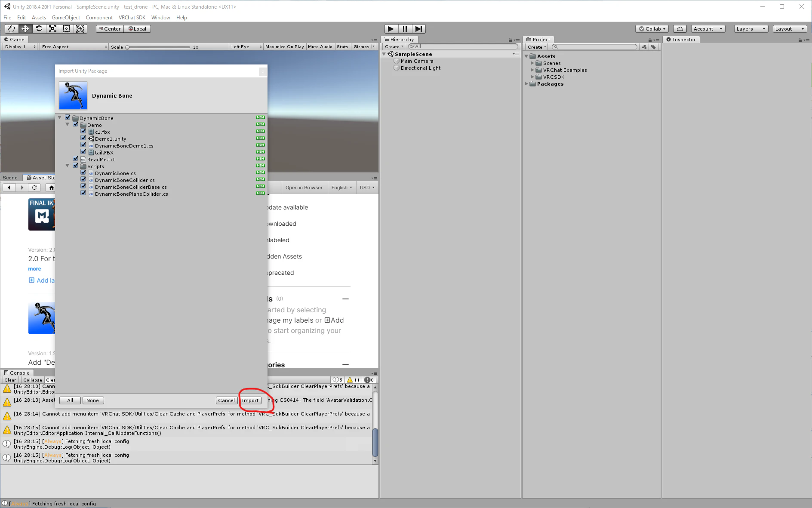
Task: Uncheck ReadMe.txt checkbox
Action: (x=76, y=159)
